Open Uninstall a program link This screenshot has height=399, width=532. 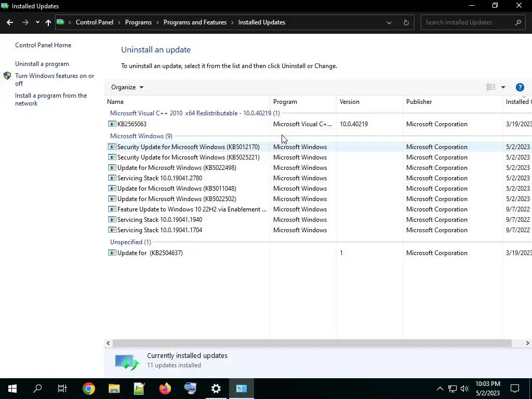42,64
